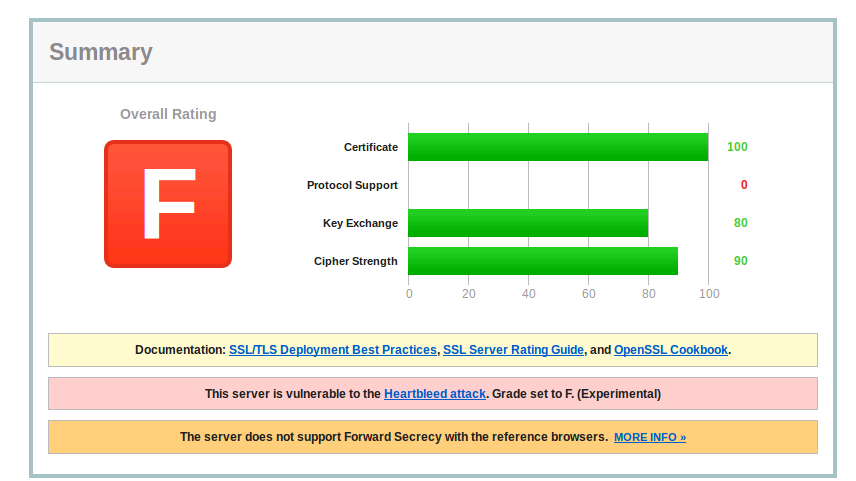Click MORE INFO » about Forward Secrecy
Viewport: 856px width, 481px height.
(x=649, y=438)
